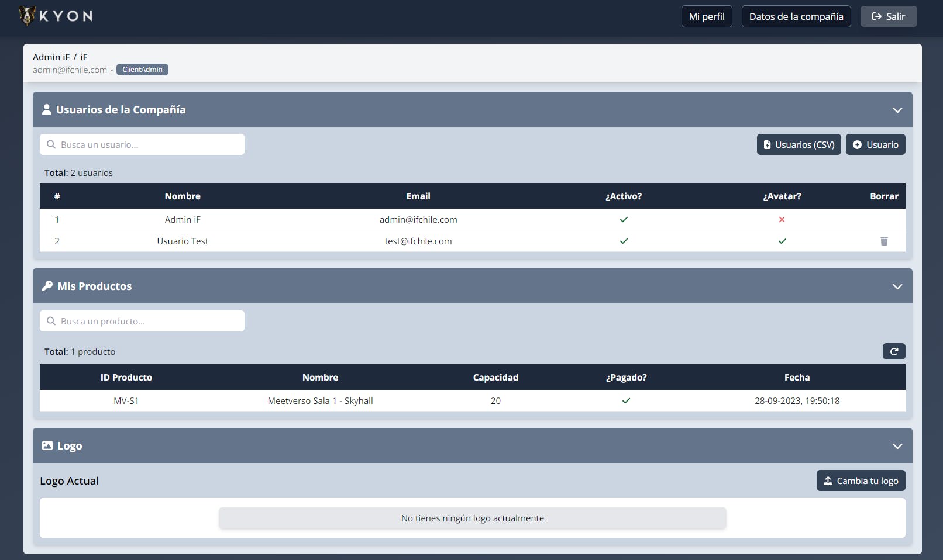Open Datos de la compañía

(x=796, y=16)
